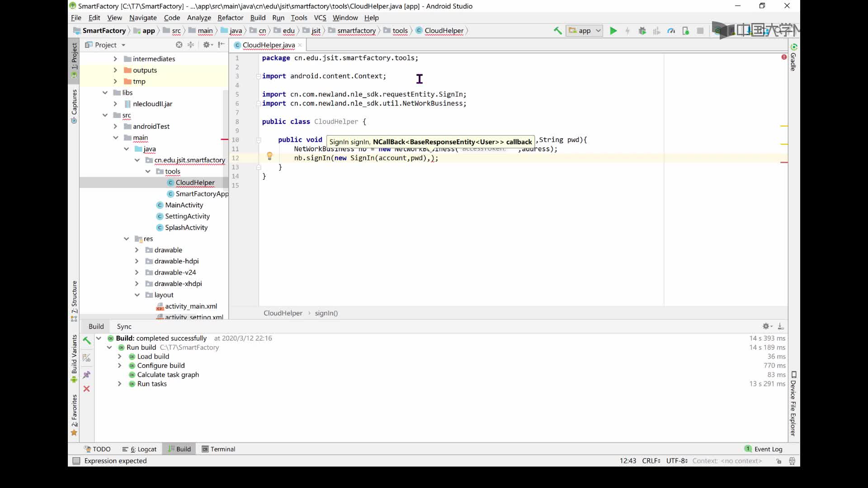Click the Build panel hammer rebuild icon
This screenshot has height=488, width=868.
coord(86,341)
